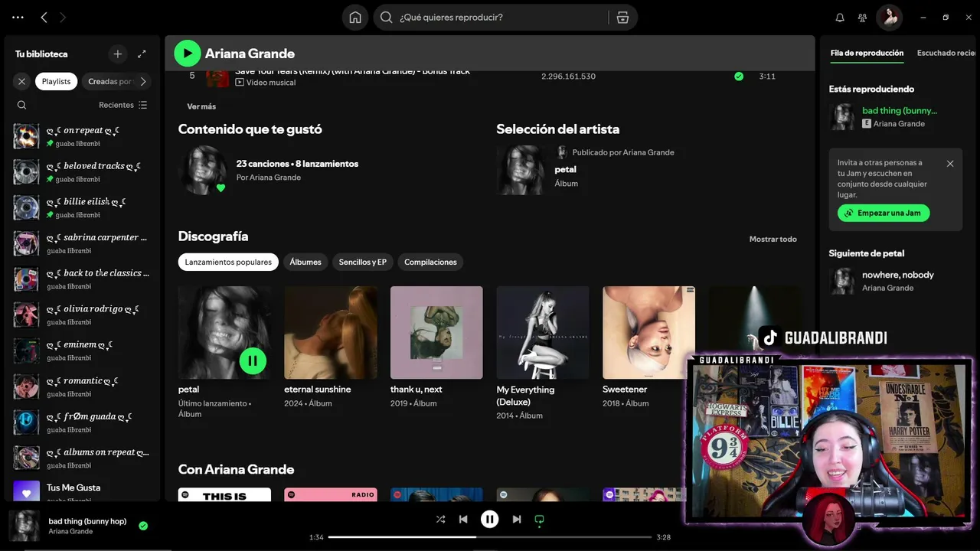Open the three-dot app menu
This screenshot has height=551, width=980.
pos(18,17)
